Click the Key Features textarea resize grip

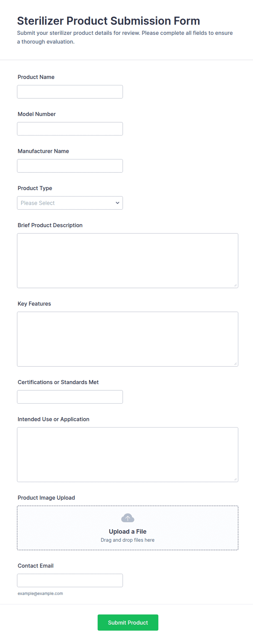tap(235, 364)
